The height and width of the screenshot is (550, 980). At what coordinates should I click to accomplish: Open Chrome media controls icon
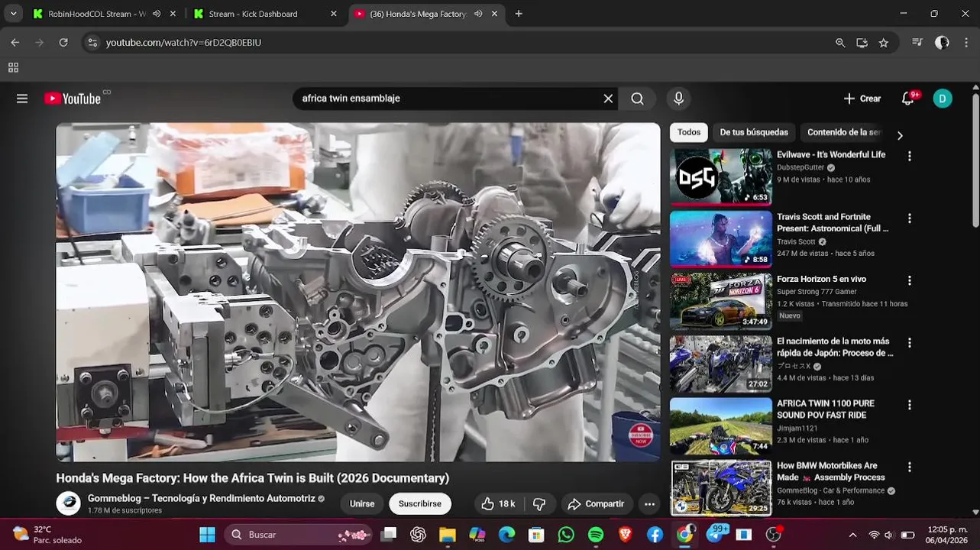point(917,43)
